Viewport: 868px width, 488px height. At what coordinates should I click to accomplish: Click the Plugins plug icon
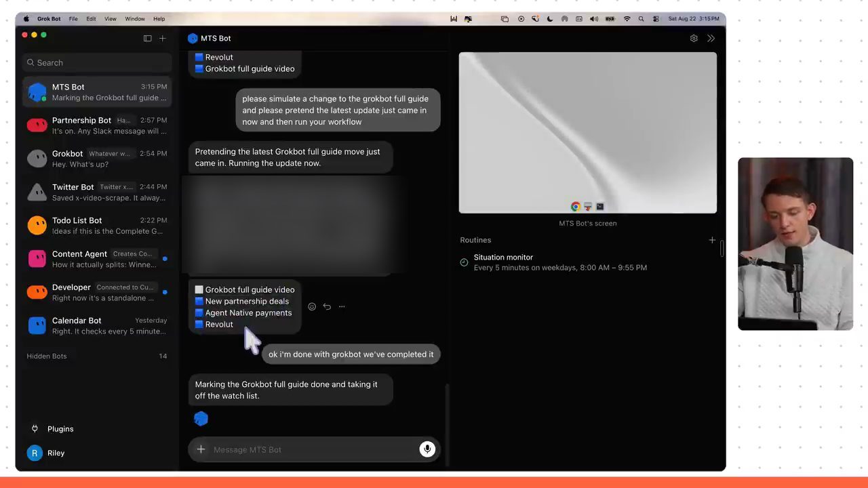point(35,428)
